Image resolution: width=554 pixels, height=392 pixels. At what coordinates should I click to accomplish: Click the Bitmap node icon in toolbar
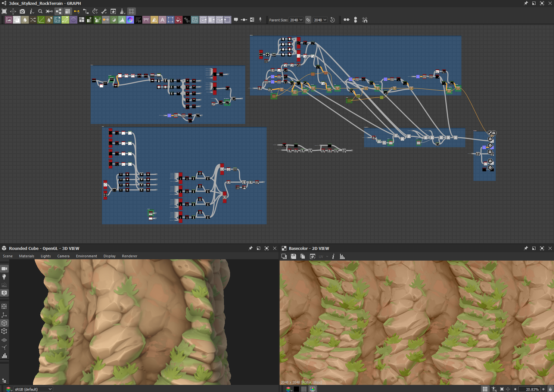pos(9,20)
